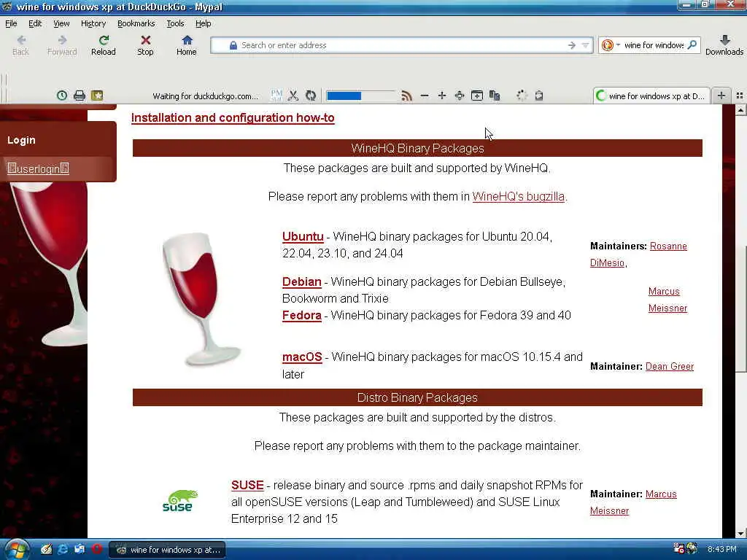Open a new tab with the plus button
This screenshot has height=560, width=747.
pos(721,96)
